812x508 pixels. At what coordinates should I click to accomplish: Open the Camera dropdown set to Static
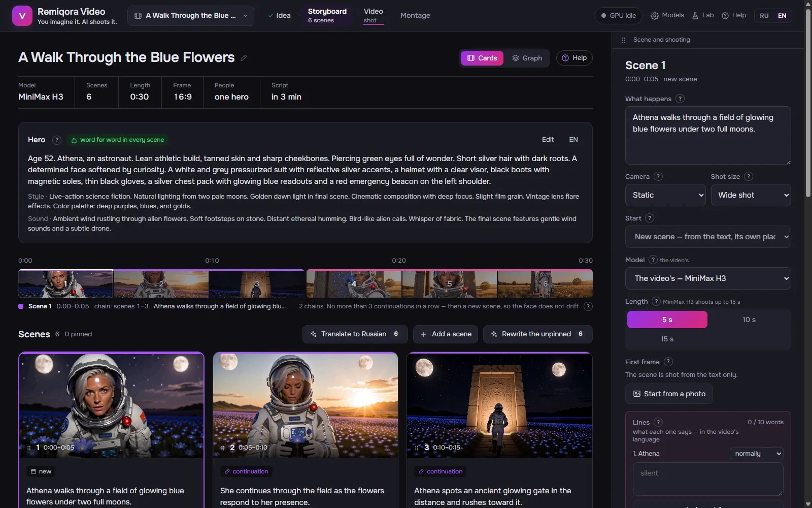coord(665,195)
